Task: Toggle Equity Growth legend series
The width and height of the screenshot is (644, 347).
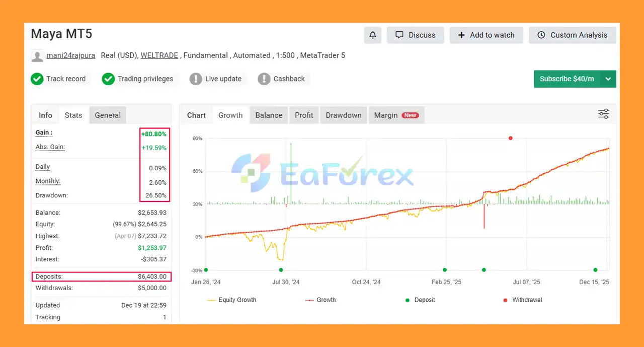Action: 231,300
